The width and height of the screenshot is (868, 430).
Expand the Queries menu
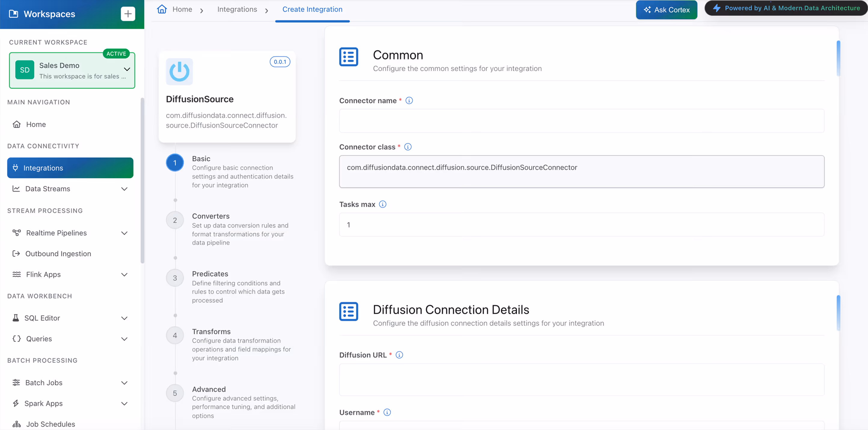click(x=124, y=339)
